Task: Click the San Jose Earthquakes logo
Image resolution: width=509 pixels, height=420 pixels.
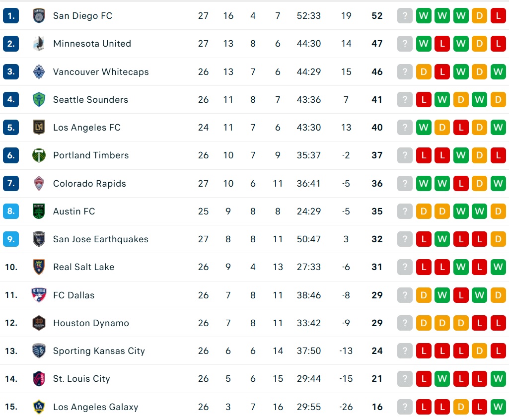Action: pyautogui.click(x=39, y=239)
